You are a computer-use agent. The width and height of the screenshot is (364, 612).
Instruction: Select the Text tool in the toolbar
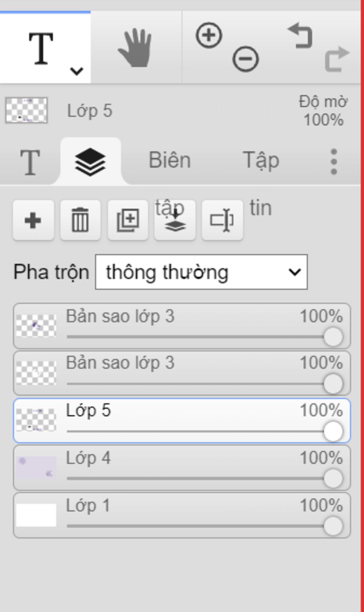point(41,48)
